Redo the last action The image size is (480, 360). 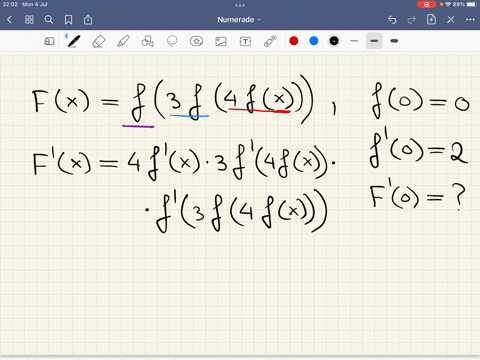pos(412,20)
